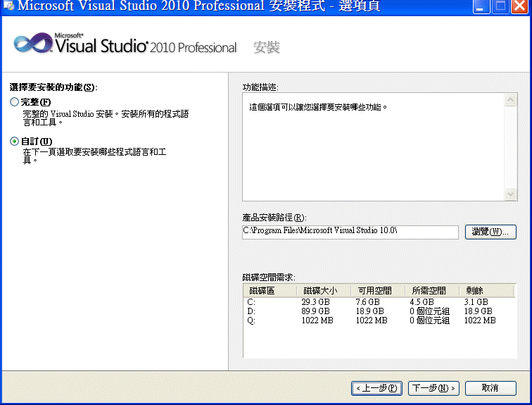The image size is (532, 405).
Task: Click the 磁碟大小 column header
Action: click(324, 291)
